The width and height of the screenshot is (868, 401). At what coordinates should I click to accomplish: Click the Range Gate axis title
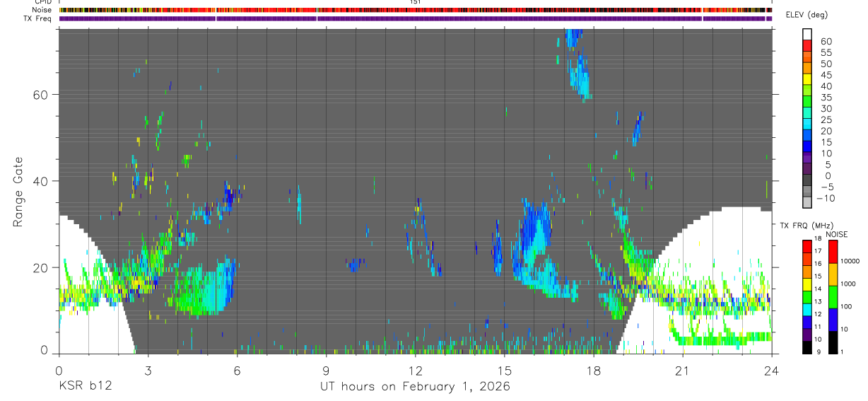point(18,192)
